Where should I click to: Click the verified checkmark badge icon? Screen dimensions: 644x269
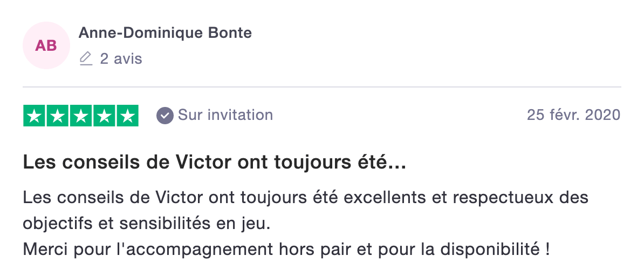(x=165, y=116)
